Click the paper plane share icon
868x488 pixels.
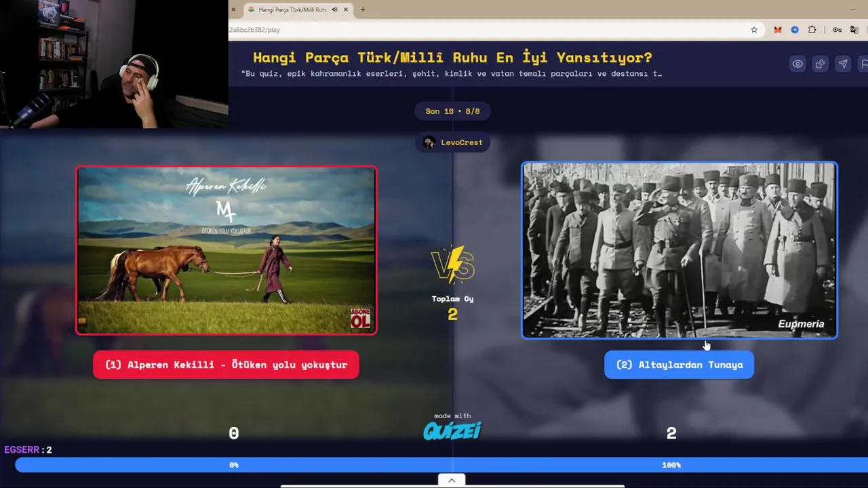coord(843,64)
